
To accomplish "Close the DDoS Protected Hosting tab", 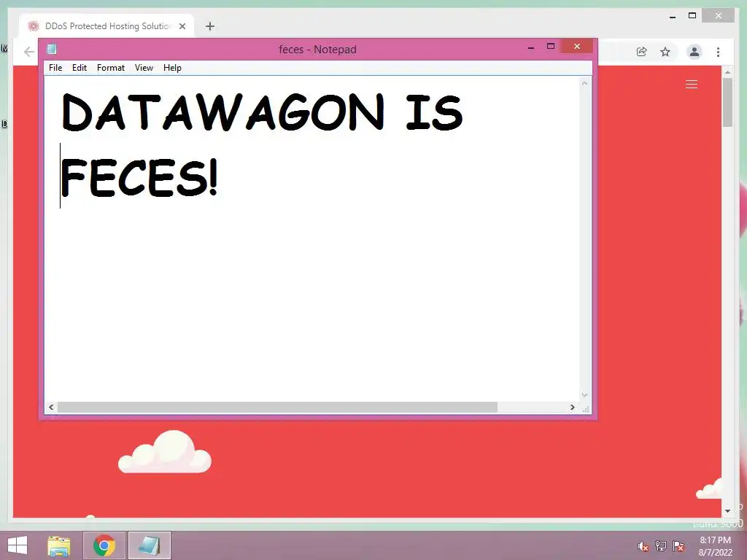I will 182,26.
